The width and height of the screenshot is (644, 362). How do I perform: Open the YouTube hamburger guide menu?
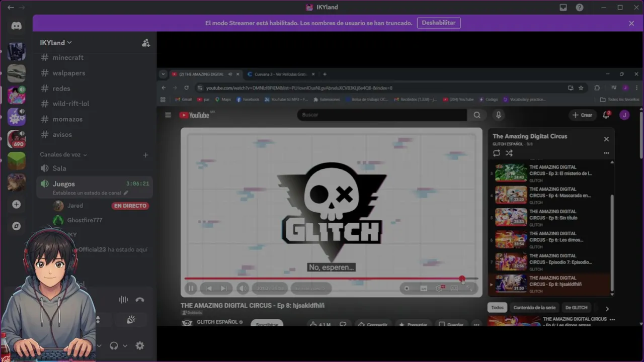tap(168, 115)
